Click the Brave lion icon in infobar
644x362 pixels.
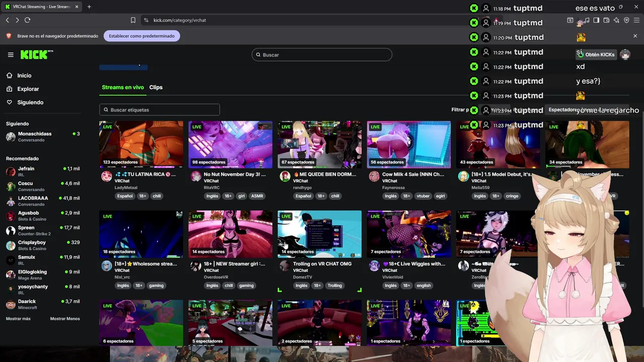click(x=9, y=36)
